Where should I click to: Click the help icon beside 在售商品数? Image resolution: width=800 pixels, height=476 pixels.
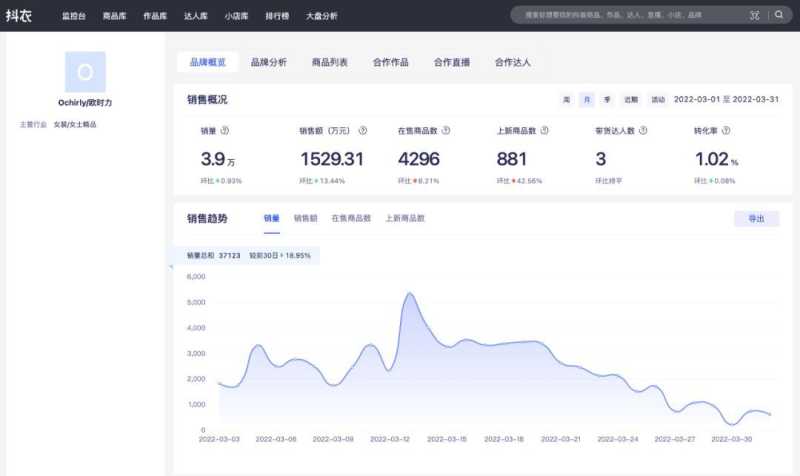(446, 131)
